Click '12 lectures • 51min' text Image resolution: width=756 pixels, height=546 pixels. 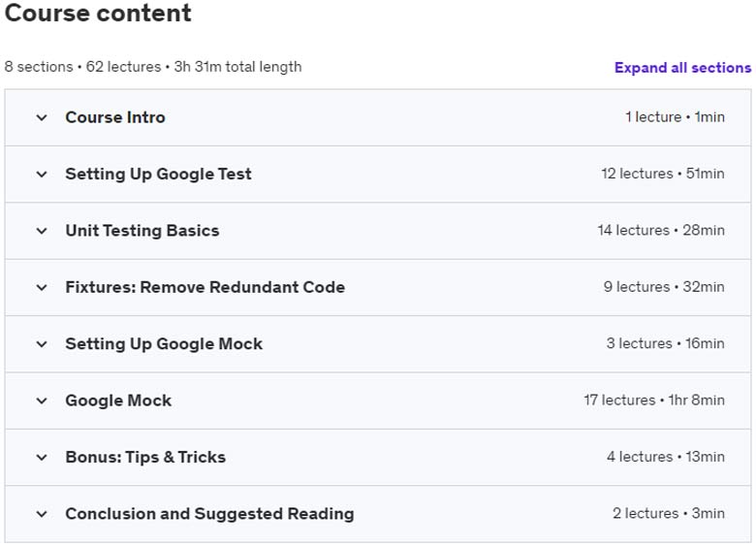[x=662, y=174]
